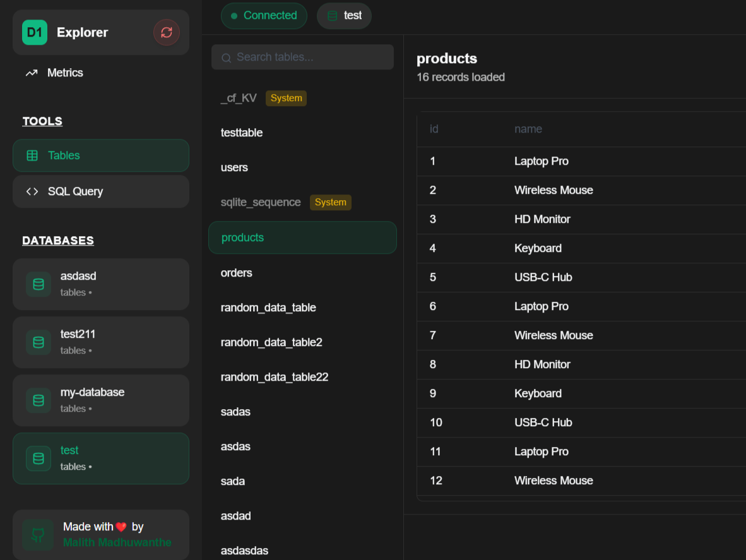The height and width of the screenshot is (560, 746).
Task: Click the Connected status badge
Action: click(x=264, y=16)
